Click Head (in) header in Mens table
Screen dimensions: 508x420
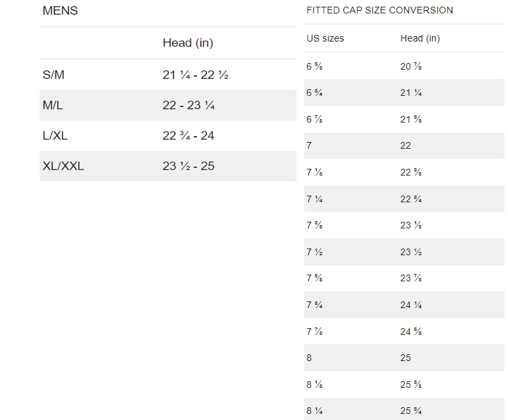click(x=188, y=43)
